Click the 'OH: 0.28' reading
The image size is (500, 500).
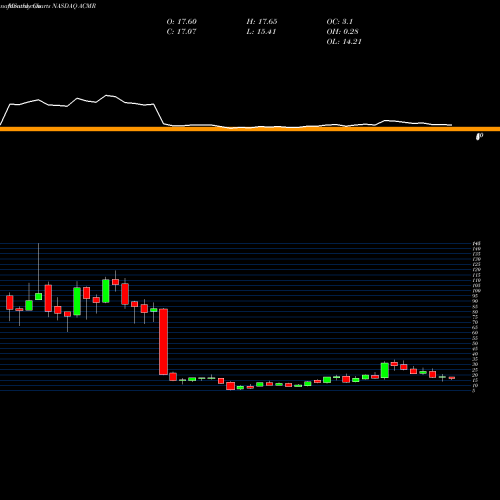[x=342, y=32]
